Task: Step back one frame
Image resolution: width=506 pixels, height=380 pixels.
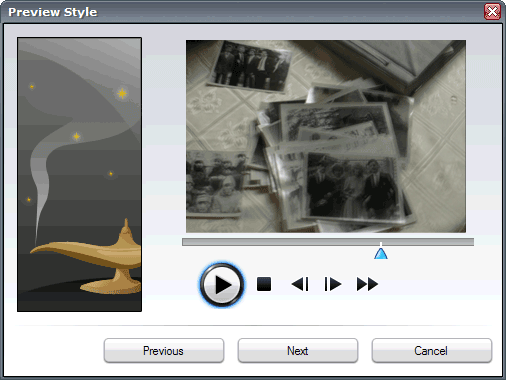Action: click(x=300, y=284)
